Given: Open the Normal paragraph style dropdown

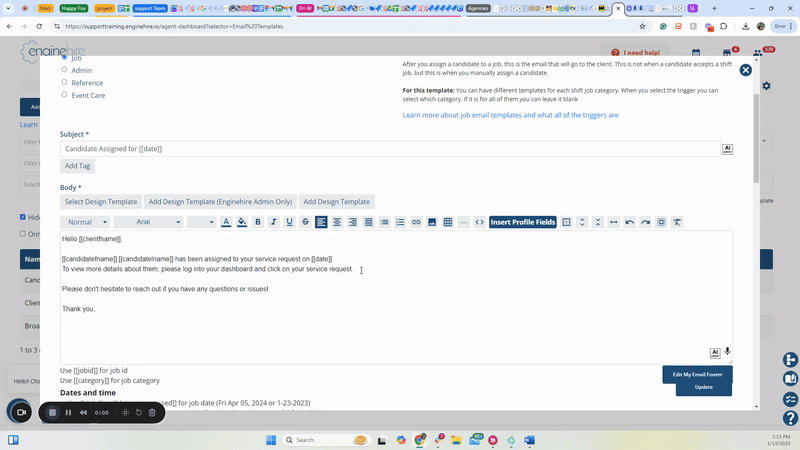Looking at the screenshot, I should click(85, 222).
